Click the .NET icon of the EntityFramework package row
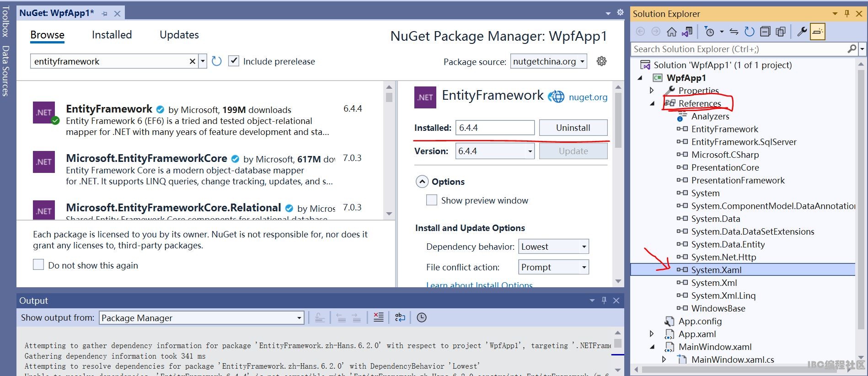Viewport: 868px width, 376px height. (44, 113)
